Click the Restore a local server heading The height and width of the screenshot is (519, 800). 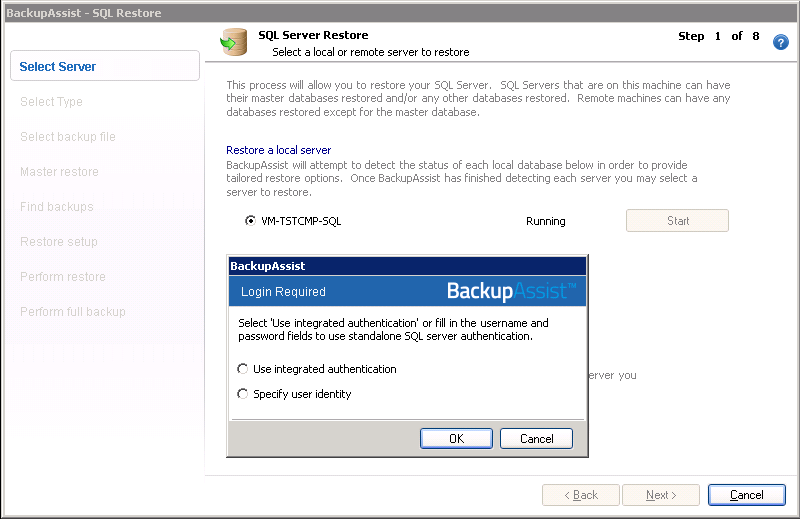pos(279,150)
